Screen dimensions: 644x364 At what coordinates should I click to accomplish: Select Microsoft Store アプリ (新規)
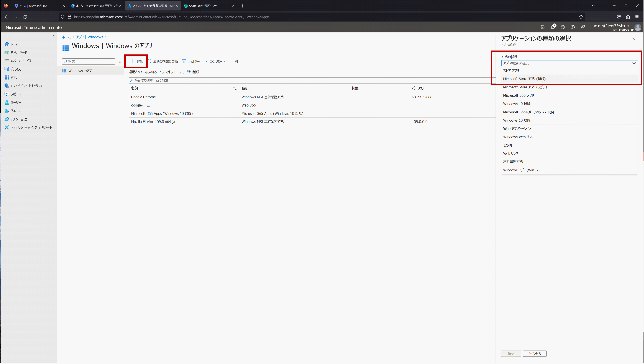click(x=569, y=79)
